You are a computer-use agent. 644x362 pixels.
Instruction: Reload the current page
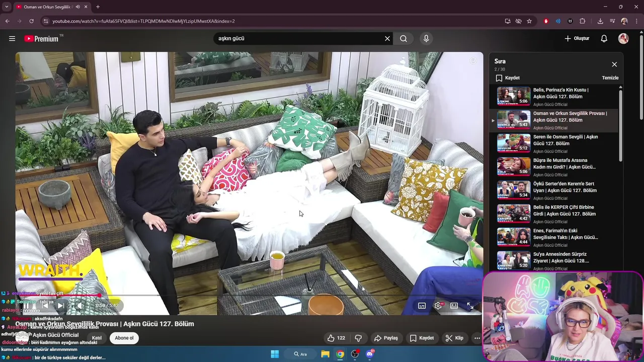(31, 21)
